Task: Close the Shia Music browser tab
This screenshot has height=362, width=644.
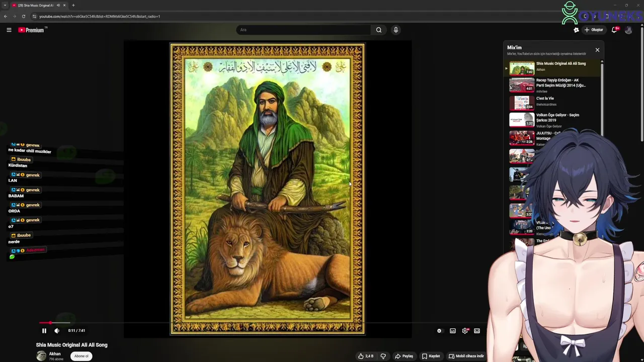Action: click(64, 5)
